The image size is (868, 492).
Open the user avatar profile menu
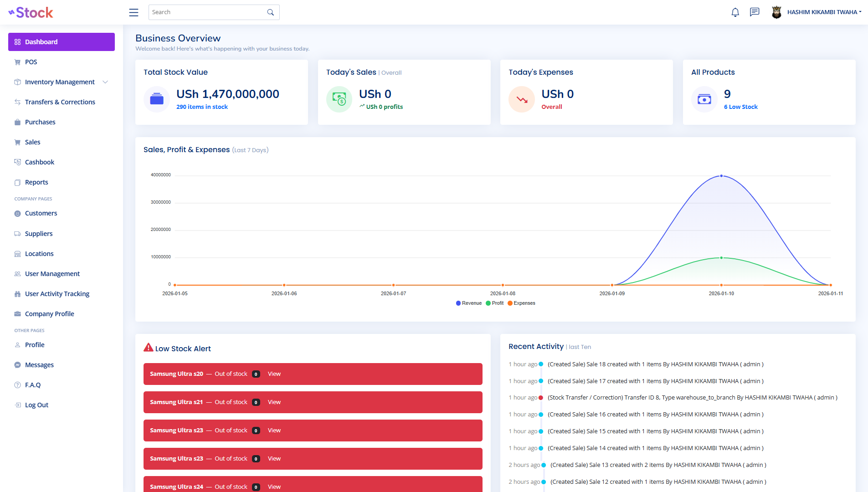point(776,12)
